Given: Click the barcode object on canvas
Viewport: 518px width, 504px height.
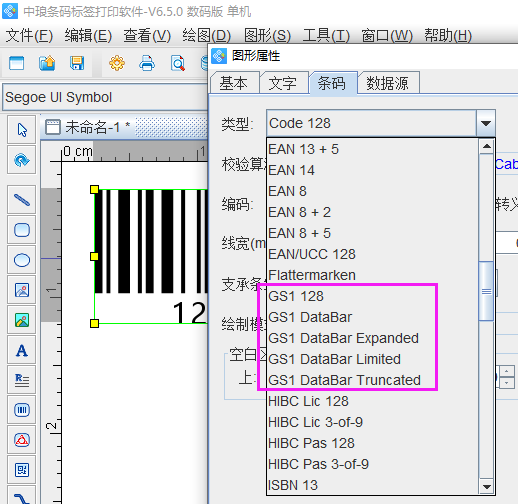Looking at the screenshot, I should [151, 256].
